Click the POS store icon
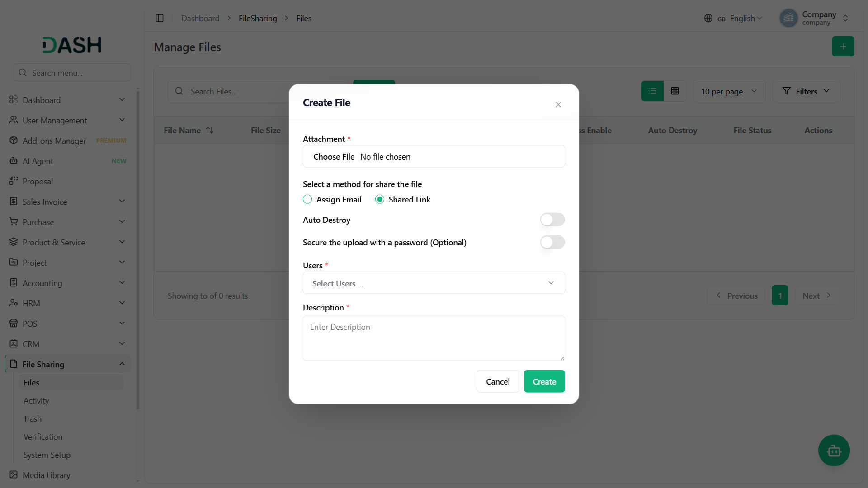Screen dimensions: 868x488 tap(14, 324)
